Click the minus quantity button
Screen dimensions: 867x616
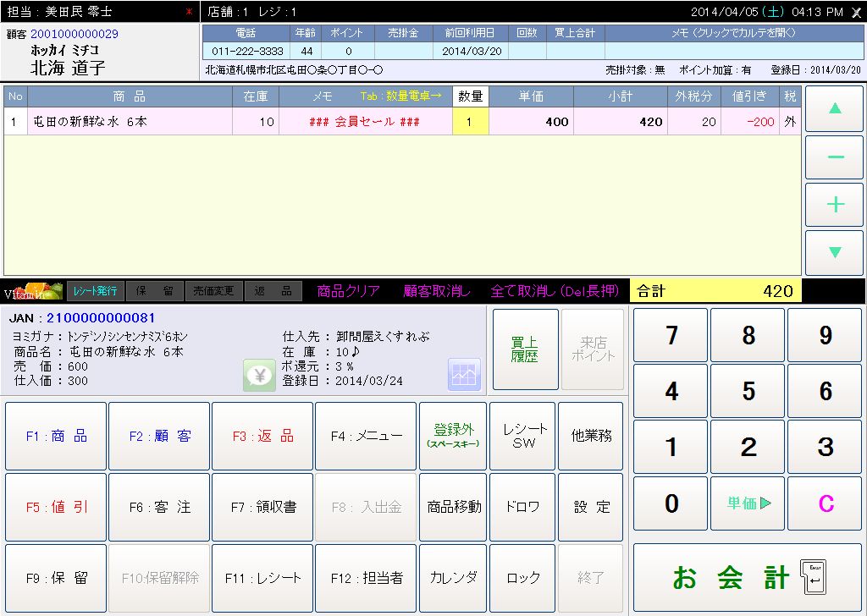[x=834, y=157]
